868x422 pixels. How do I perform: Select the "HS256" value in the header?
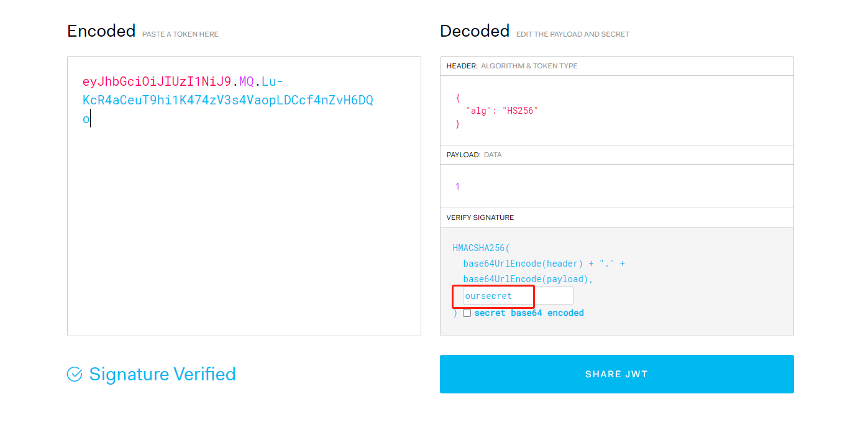pyautogui.click(x=519, y=111)
